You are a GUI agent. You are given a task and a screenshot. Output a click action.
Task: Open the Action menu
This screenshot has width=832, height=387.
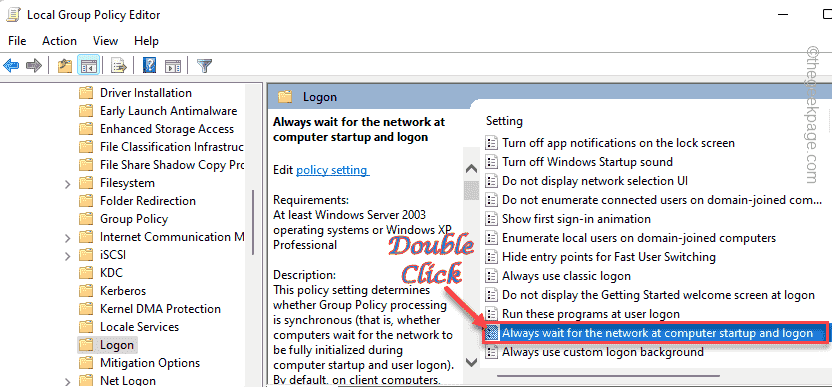coord(59,41)
